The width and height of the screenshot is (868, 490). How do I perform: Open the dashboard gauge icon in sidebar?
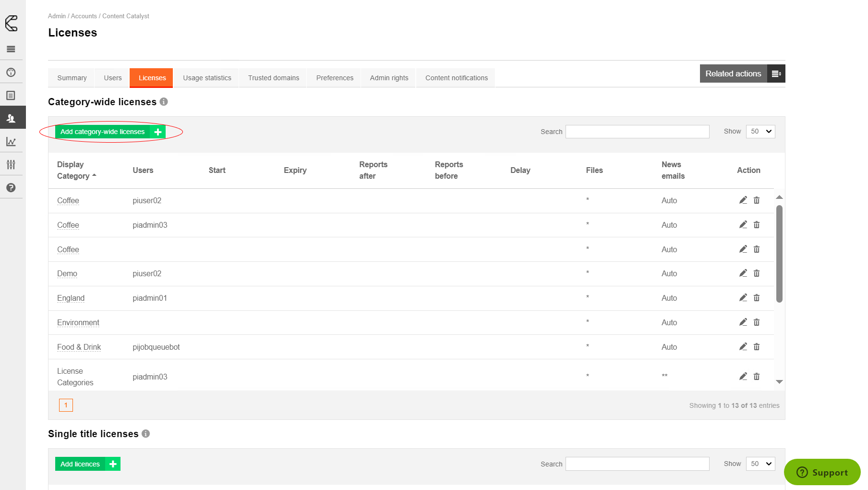pyautogui.click(x=11, y=73)
